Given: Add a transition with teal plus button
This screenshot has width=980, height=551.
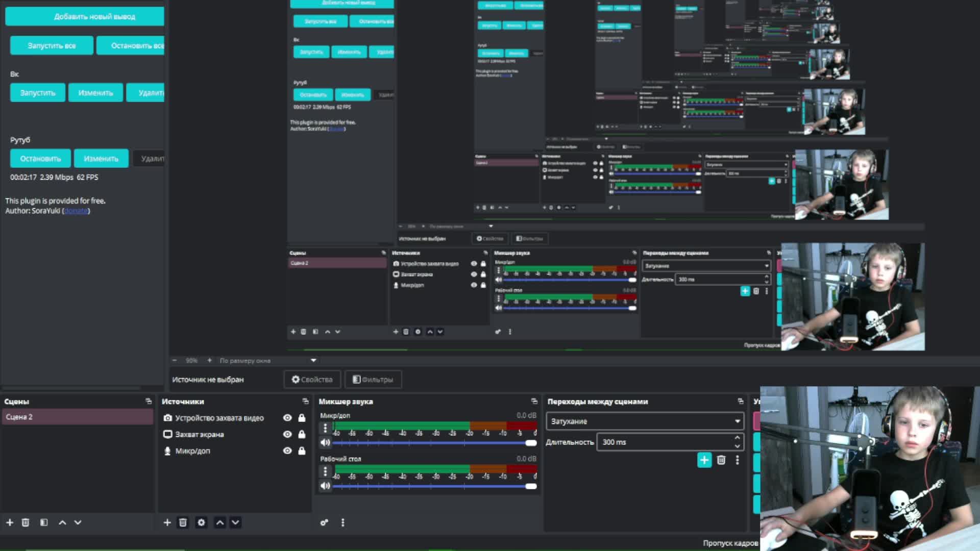Looking at the screenshot, I should point(704,460).
